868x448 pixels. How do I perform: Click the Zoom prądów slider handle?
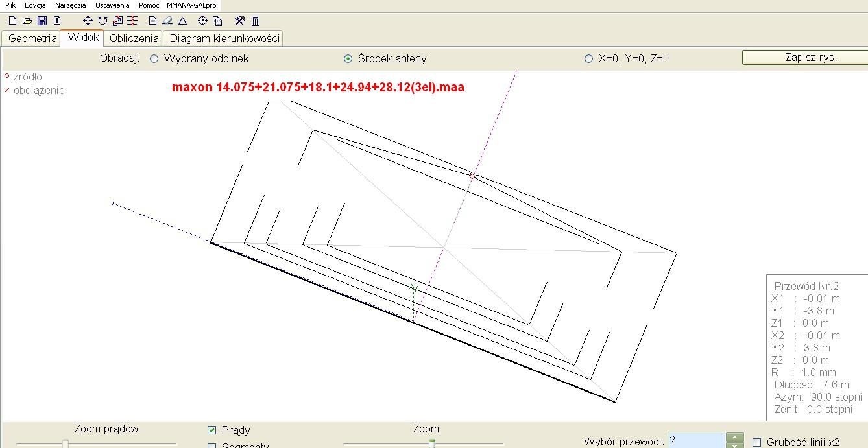click(x=65, y=443)
